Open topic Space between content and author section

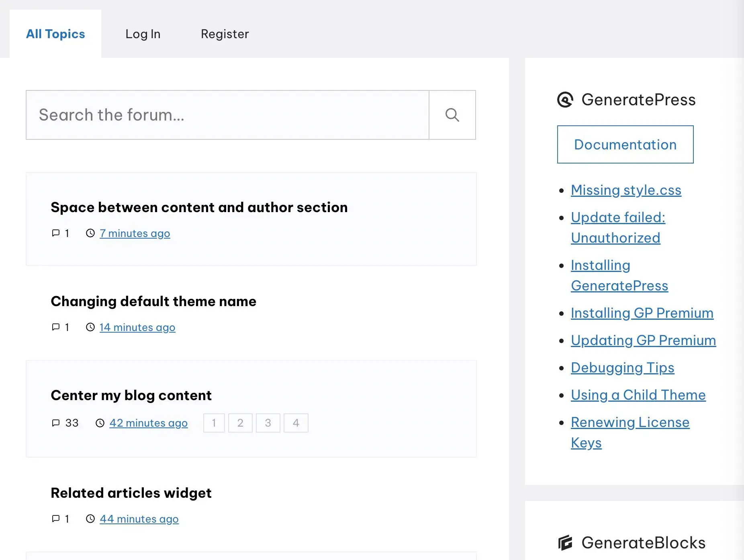[199, 207]
